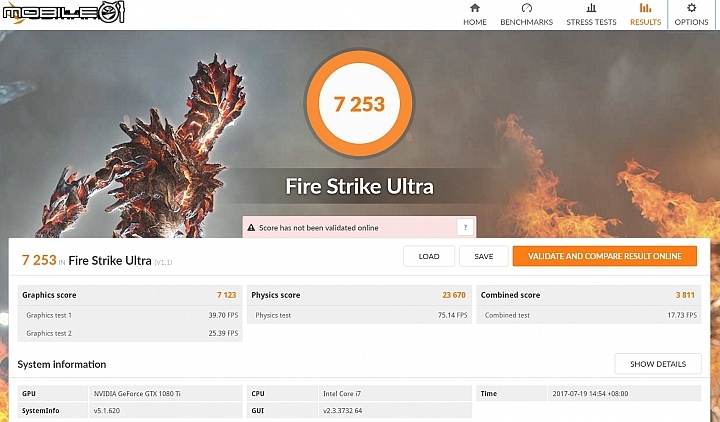Select the Graphics test 2 row
Screen dimensions: 720x422
(130, 333)
